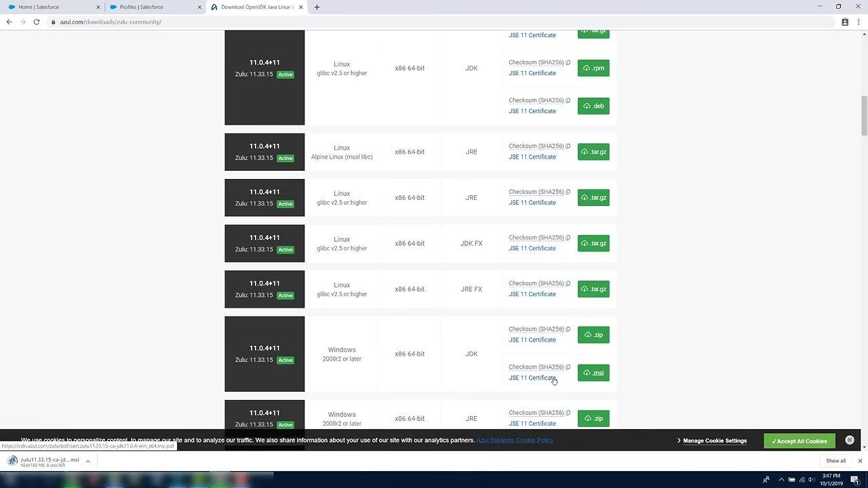
Task: Open browser profile icon
Action: (845, 22)
